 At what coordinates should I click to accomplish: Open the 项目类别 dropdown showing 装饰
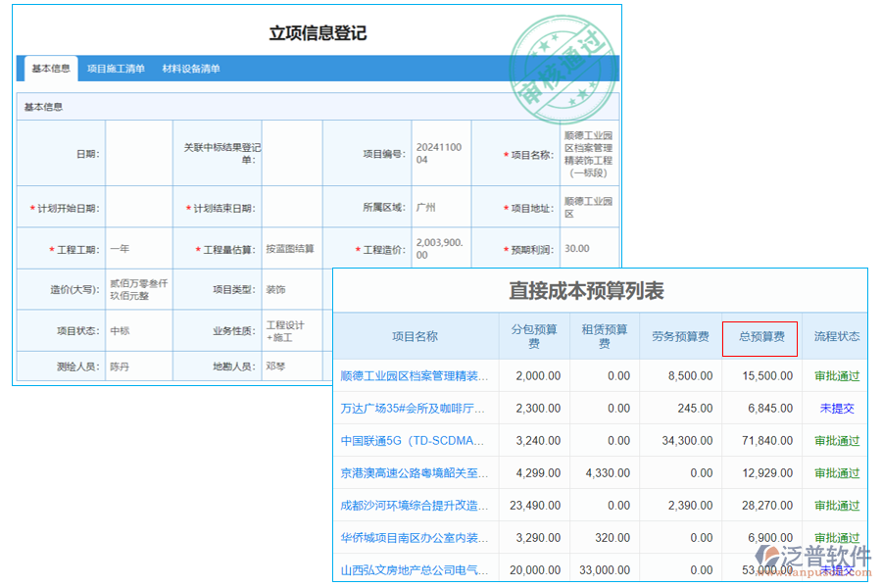coord(294,290)
